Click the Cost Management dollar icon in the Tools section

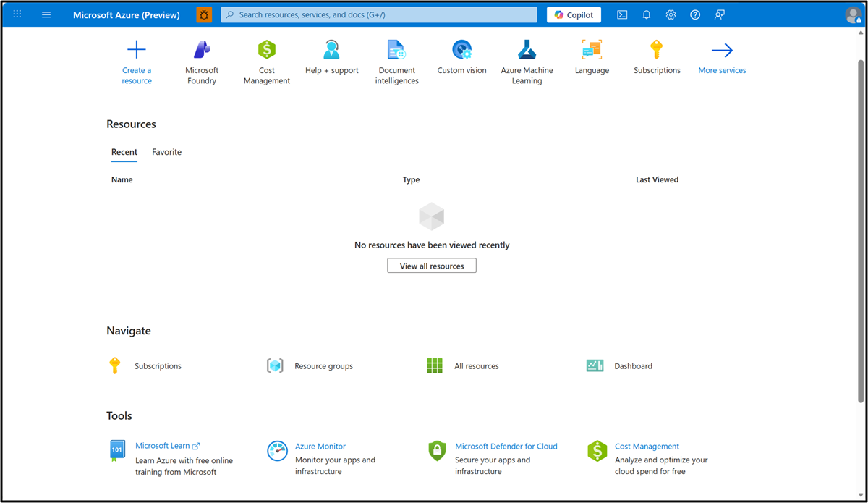(x=597, y=450)
